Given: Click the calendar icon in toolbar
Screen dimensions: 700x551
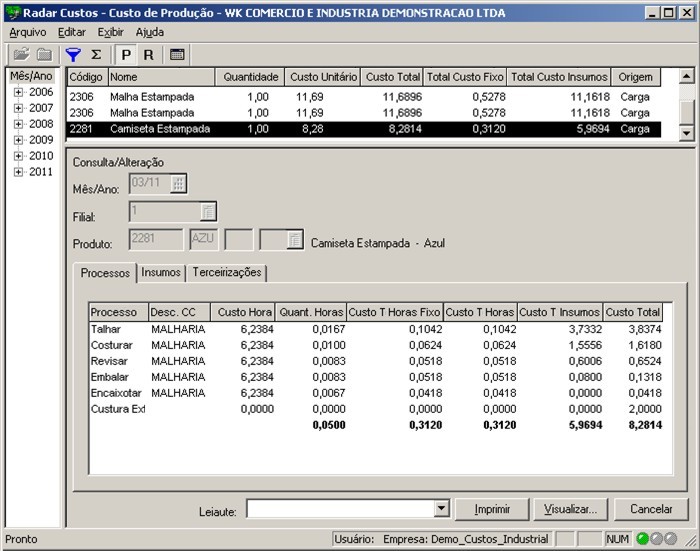Looking at the screenshot, I should 177,55.
